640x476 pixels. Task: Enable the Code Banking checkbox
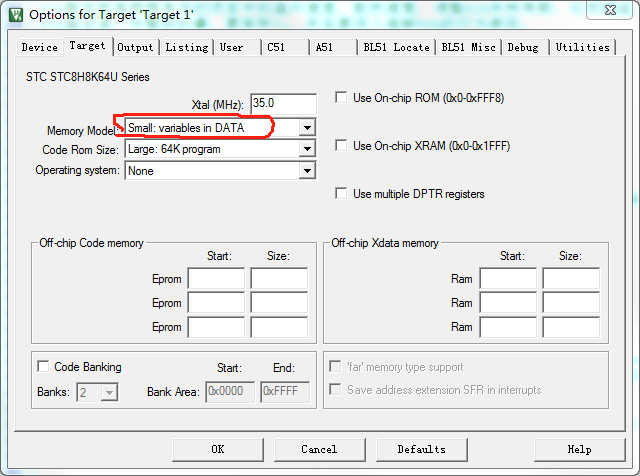43,366
